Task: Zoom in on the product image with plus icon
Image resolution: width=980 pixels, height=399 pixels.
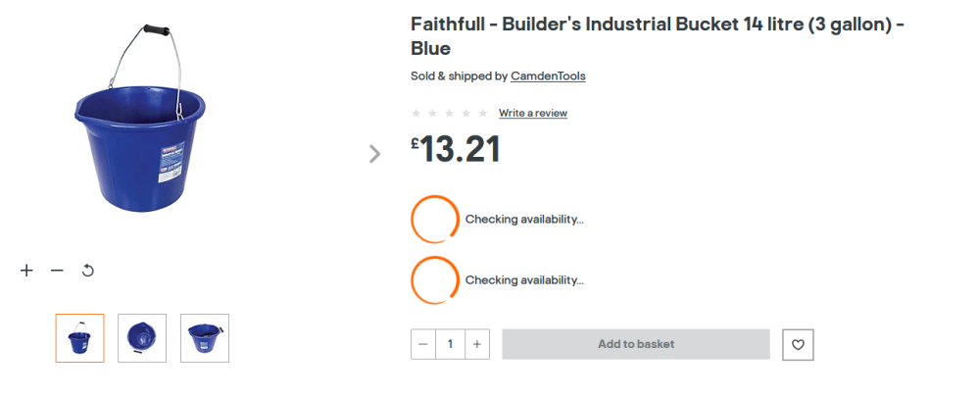Action: point(26,271)
